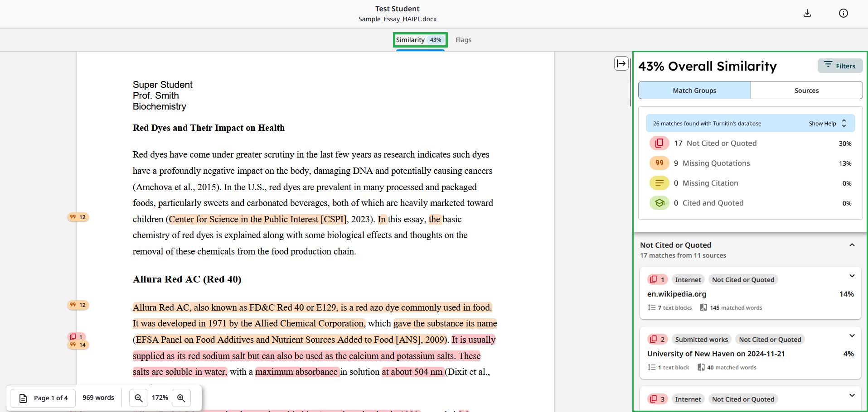Click highlighted text 'Center for Science in the Public Interest'
This screenshot has width=868, height=412.
243,220
